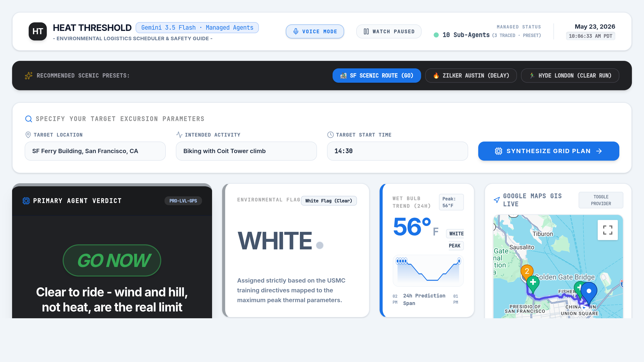The height and width of the screenshot is (362, 644).
Task: Click the flame icon on Zilker Austin
Action: 436,76
